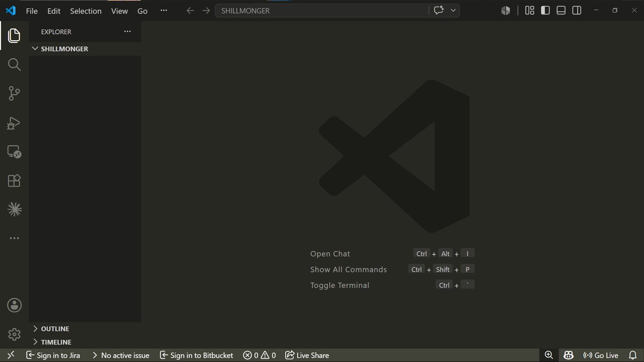Image resolution: width=644 pixels, height=362 pixels.
Task: Expand the OUTLINE section
Action: click(x=85, y=329)
